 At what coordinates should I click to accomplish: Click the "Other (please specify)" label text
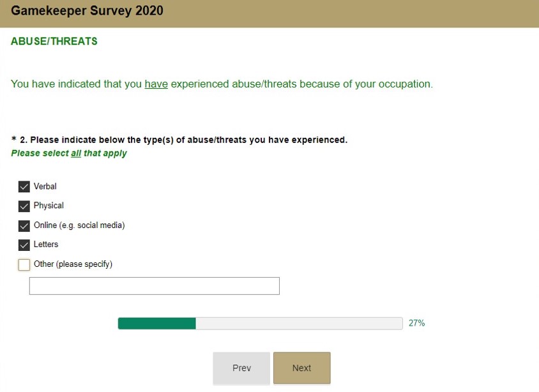pos(73,264)
